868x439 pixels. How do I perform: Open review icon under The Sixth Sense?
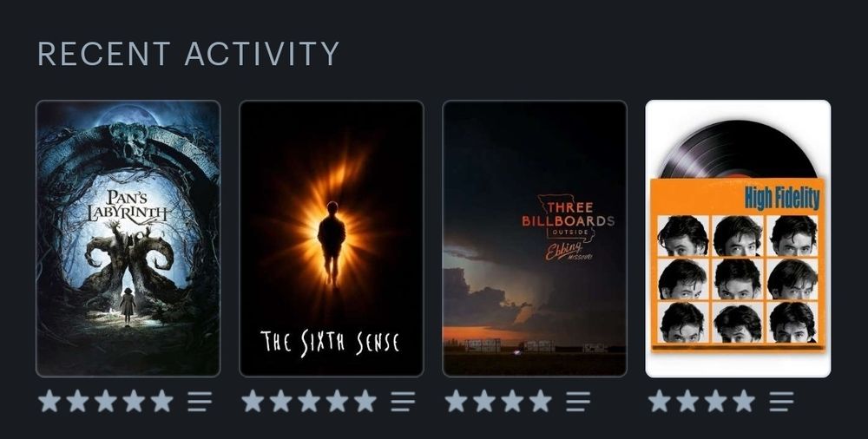(403, 402)
